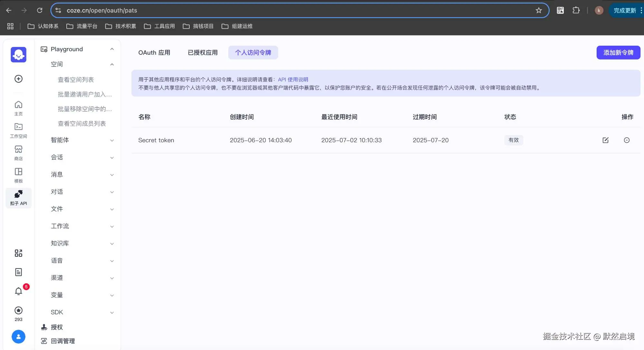This screenshot has height=350, width=644.
Task: Switch to the 已授权应用 tab
Action: coord(202,52)
